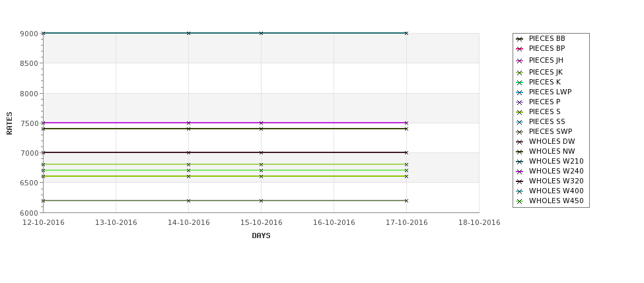This screenshot has width=644, height=283.
Task: Select the 7000 data marker on 15-10-2016
Action: pos(261,152)
